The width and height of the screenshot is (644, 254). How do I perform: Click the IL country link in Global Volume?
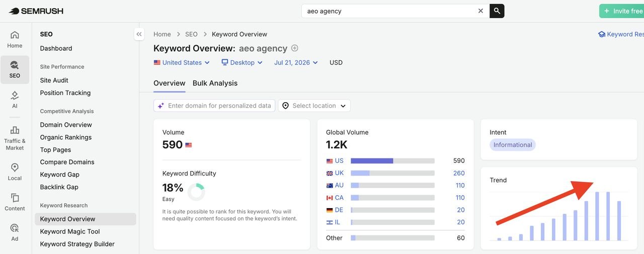point(337,222)
